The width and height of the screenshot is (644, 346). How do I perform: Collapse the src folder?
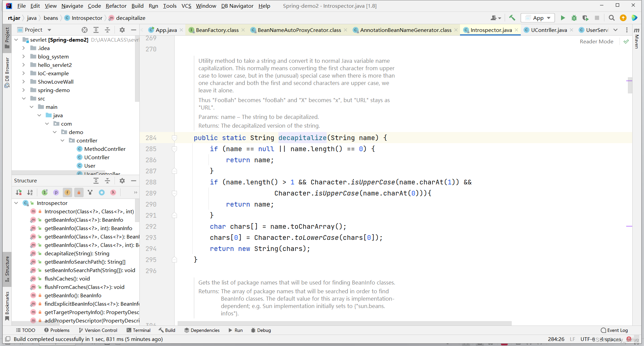[x=24, y=98]
